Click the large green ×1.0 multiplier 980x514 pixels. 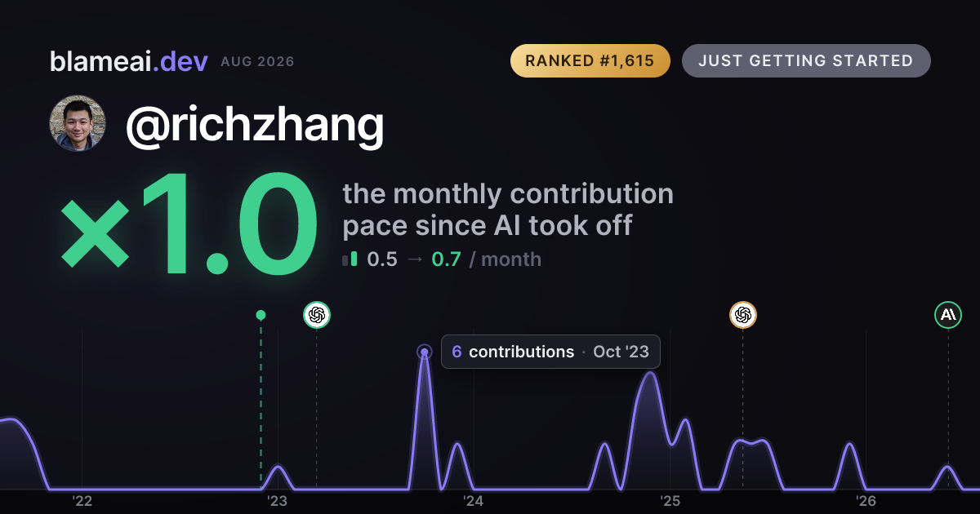click(x=189, y=227)
